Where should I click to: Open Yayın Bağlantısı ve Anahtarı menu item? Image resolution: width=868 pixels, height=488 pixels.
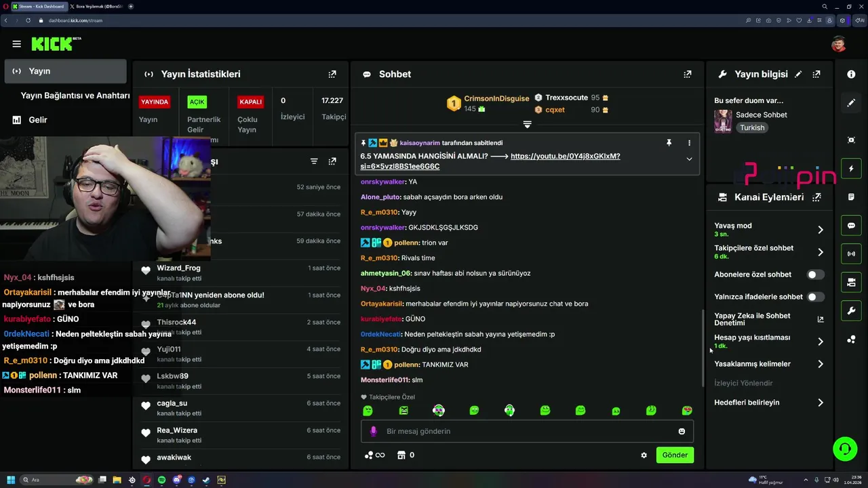(x=75, y=96)
